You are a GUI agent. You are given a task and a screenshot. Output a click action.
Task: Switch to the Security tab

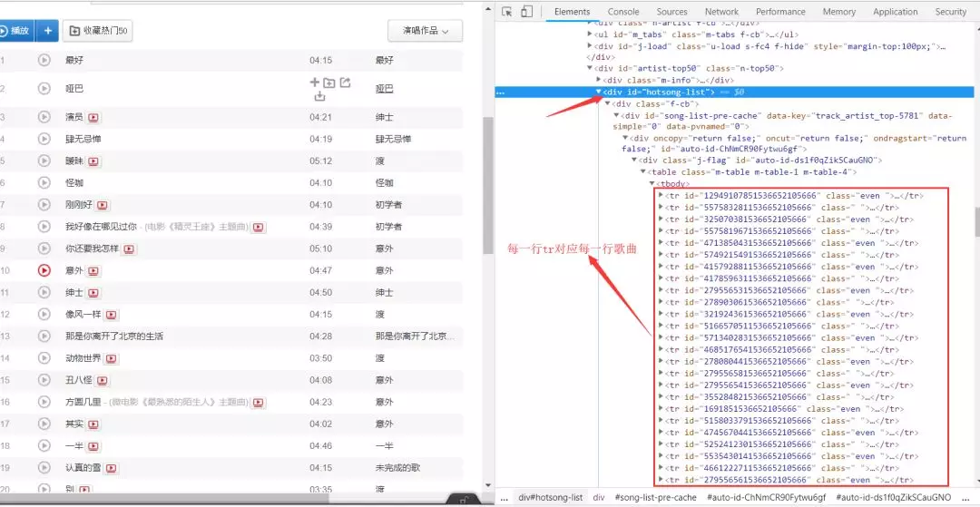951,11
